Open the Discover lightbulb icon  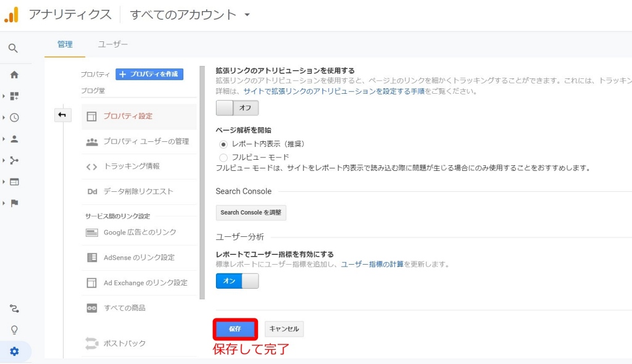click(x=14, y=329)
